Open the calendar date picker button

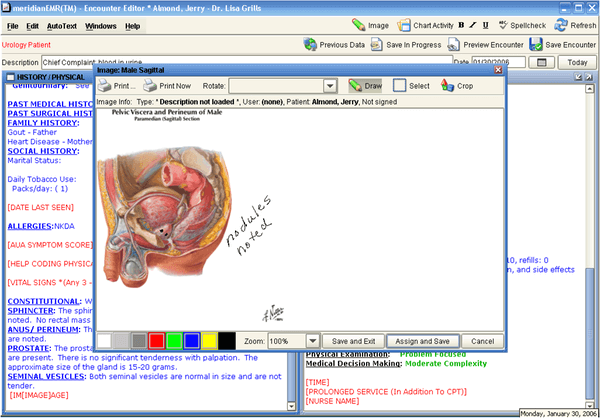coord(542,62)
